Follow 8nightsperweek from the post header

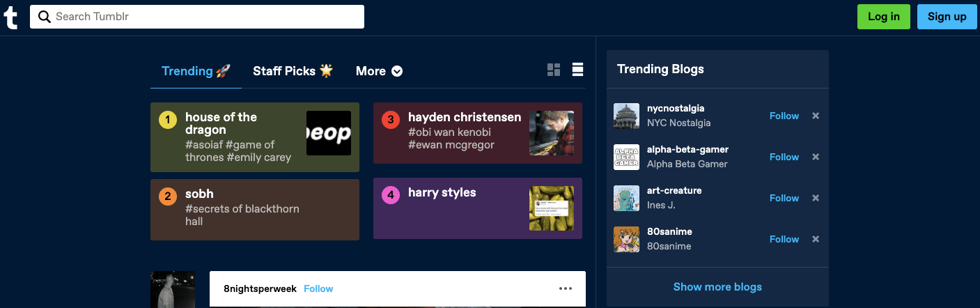pyautogui.click(x=318, y=288)
